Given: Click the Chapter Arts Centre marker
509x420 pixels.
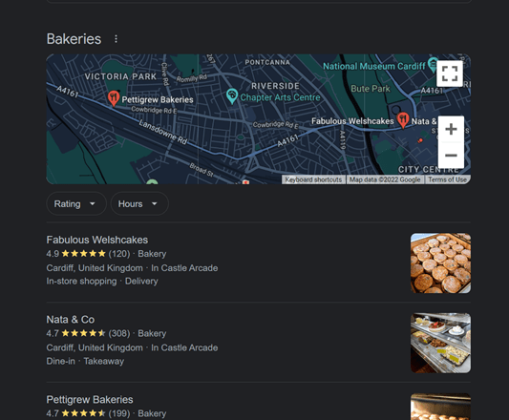Looking at the screenshot, I should pos(232,96).
